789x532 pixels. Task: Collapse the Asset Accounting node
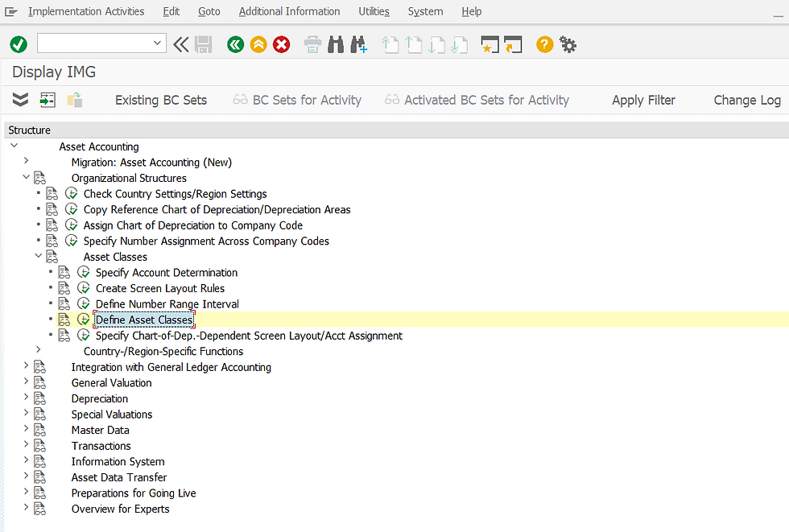(x=14, y=146)
